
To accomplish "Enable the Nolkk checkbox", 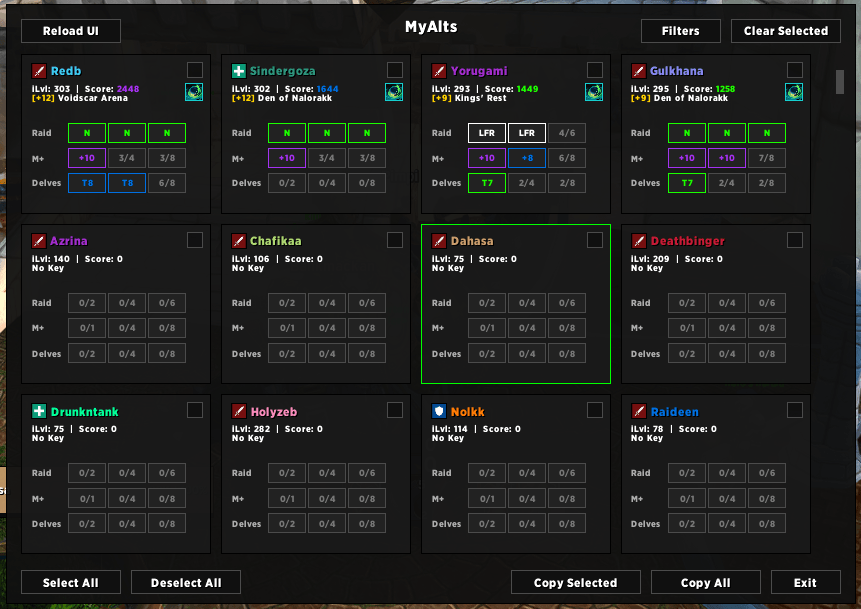I will pyautogui.click(x=595, y=411).
